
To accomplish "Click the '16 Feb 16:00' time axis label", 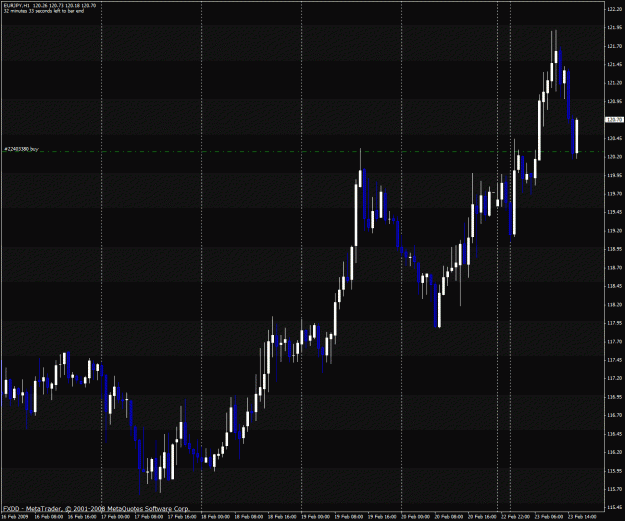I will click(82, 517).
